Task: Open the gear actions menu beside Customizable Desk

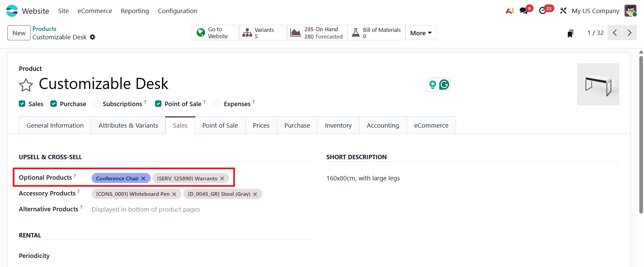Action: (x=93, y=37)
